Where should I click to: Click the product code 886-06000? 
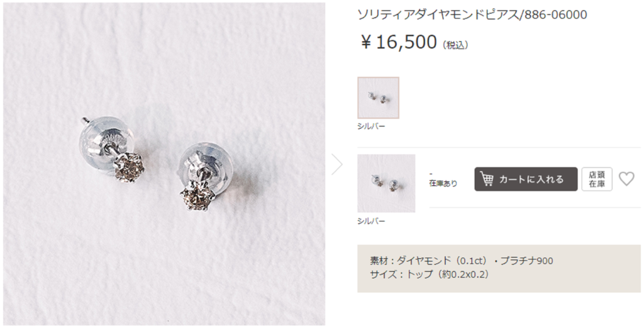pyautogui.click(x=556, y=15)
